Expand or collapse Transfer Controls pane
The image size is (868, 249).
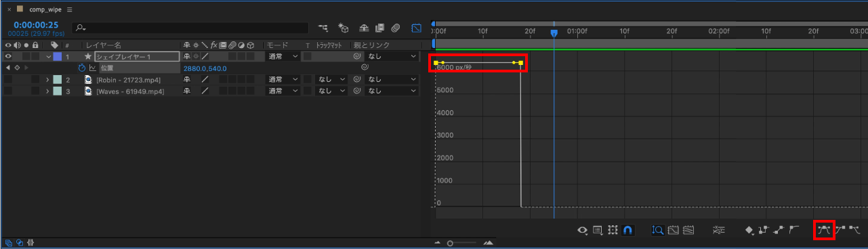click(20, 242)
